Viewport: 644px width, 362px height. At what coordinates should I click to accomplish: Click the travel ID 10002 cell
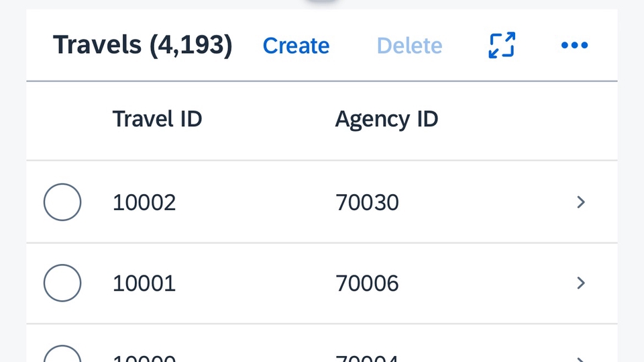pos(144,202)
